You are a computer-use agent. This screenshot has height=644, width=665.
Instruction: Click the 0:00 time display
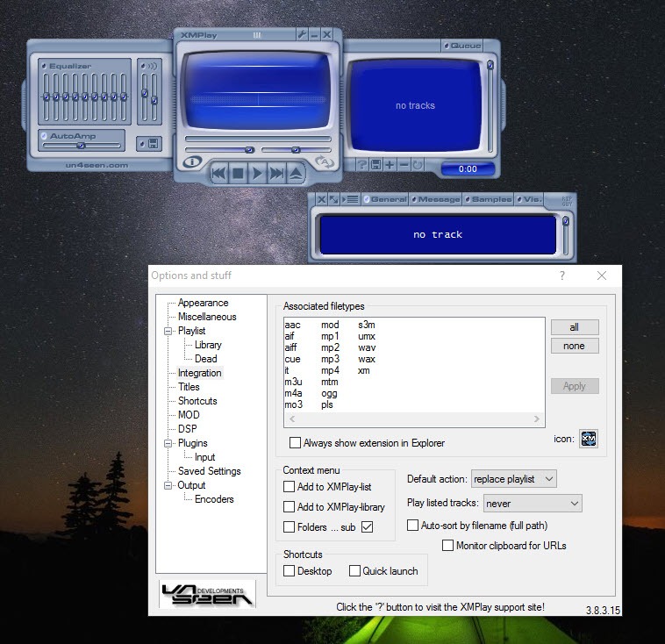coord(468,168)
